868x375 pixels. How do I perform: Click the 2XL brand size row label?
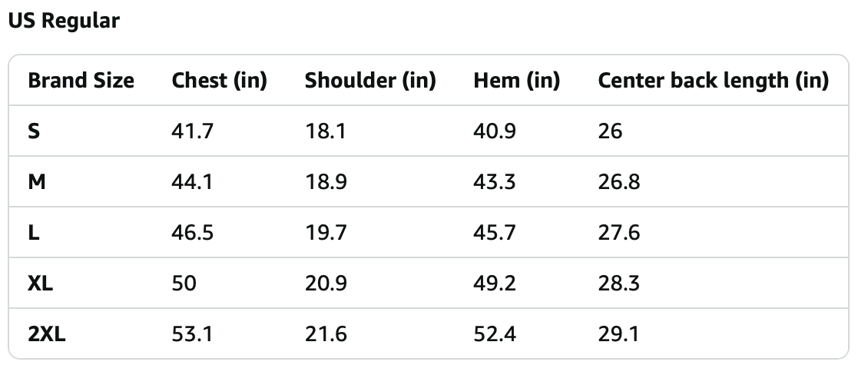[46, 334]
